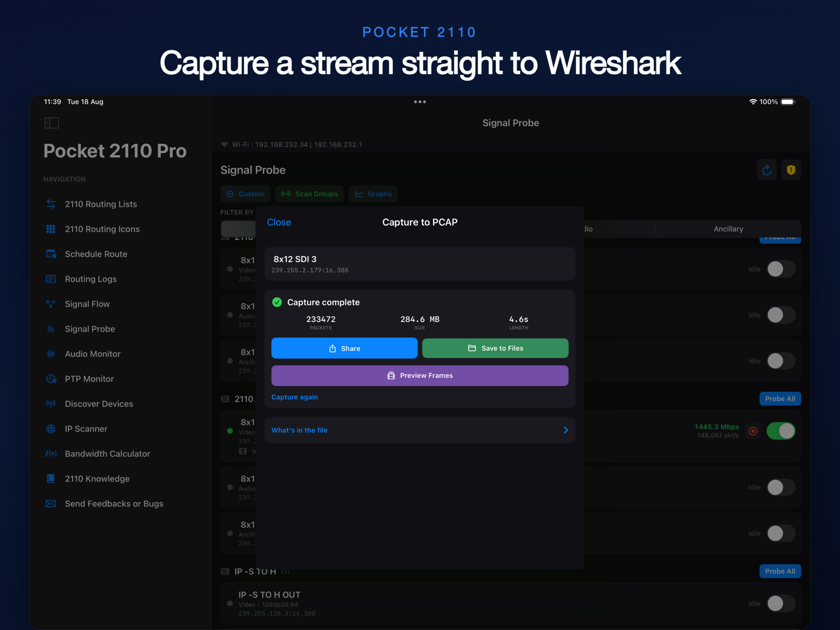
Task: Open 2110 Routing Lists in navigation
Action: click(101, 204)
